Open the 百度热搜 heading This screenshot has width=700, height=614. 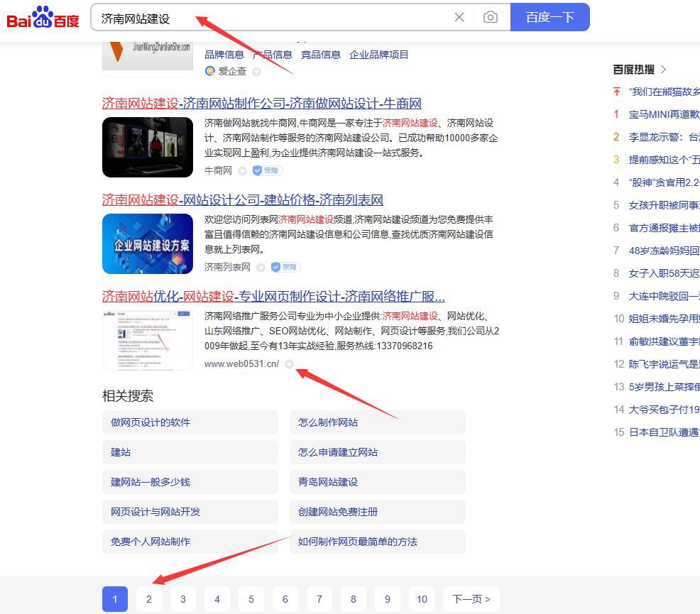coord(634,70)
